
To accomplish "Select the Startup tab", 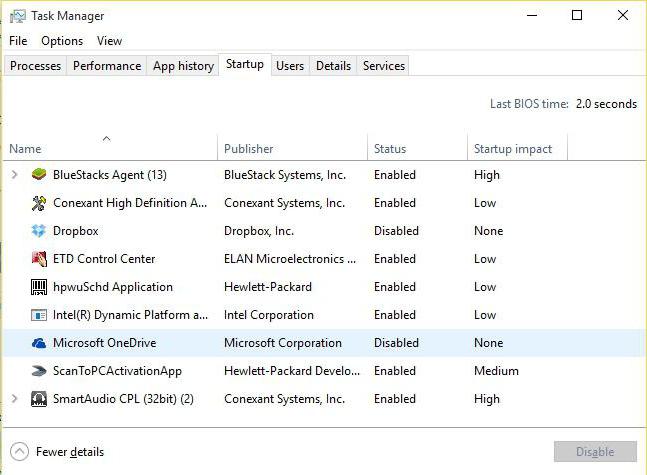I will coord(245,64).
